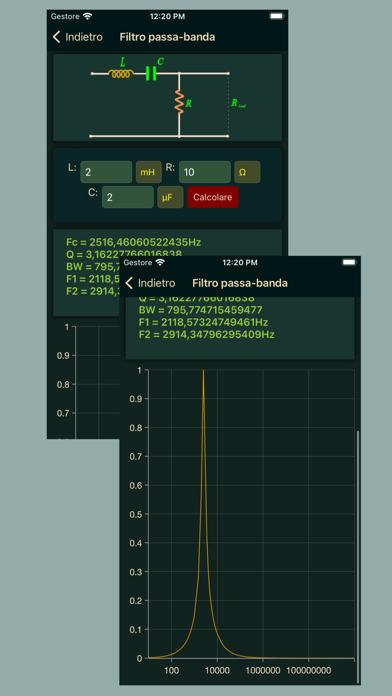Click the 10000 x-axis label on graph

click(x=217, y=670)
